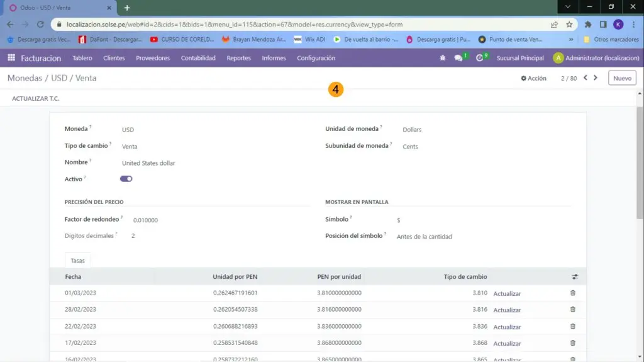The image size is (644, 362).
Task: Go to previous record arrow
Action: (586, 78)
